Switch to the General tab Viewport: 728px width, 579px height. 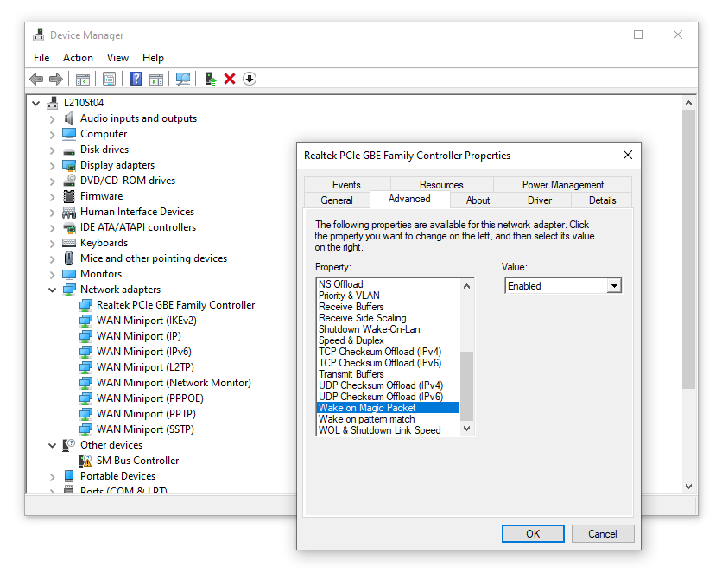(x=337, y=200)
